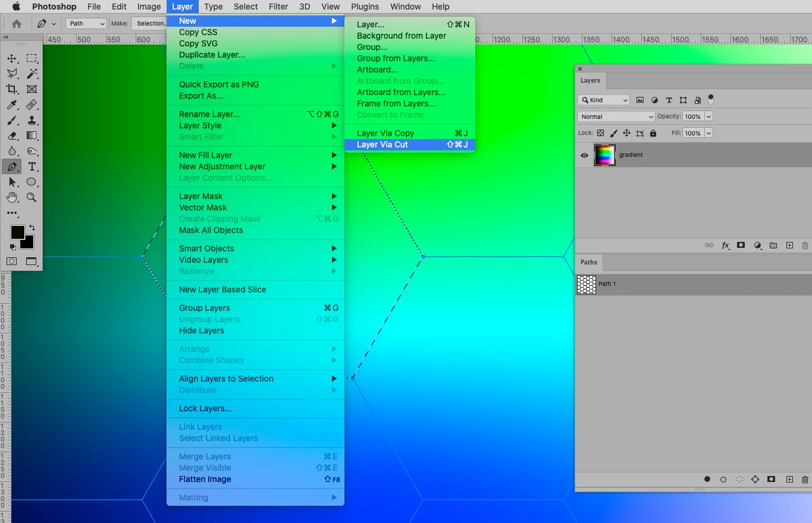The width and height of the screenshot is (812, 523).
Task: Select the Eyedropper tool
Action: [12, 105]
